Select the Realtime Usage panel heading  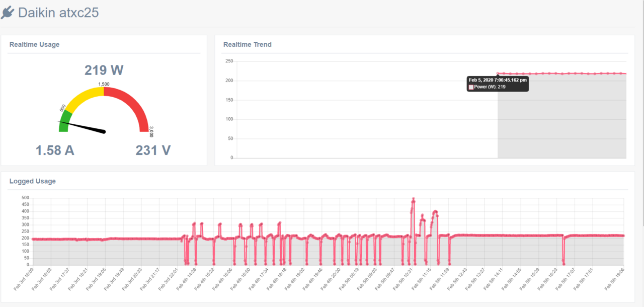(34, 44)
